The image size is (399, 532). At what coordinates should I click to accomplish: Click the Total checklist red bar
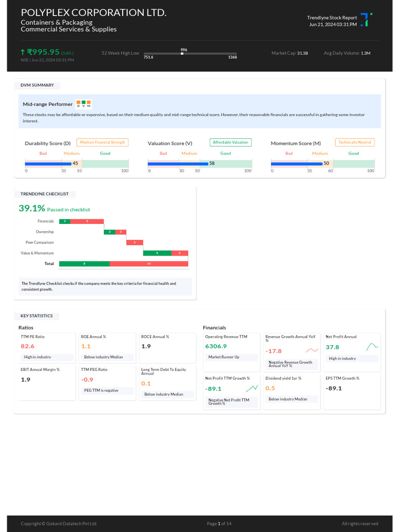[149, 263]
